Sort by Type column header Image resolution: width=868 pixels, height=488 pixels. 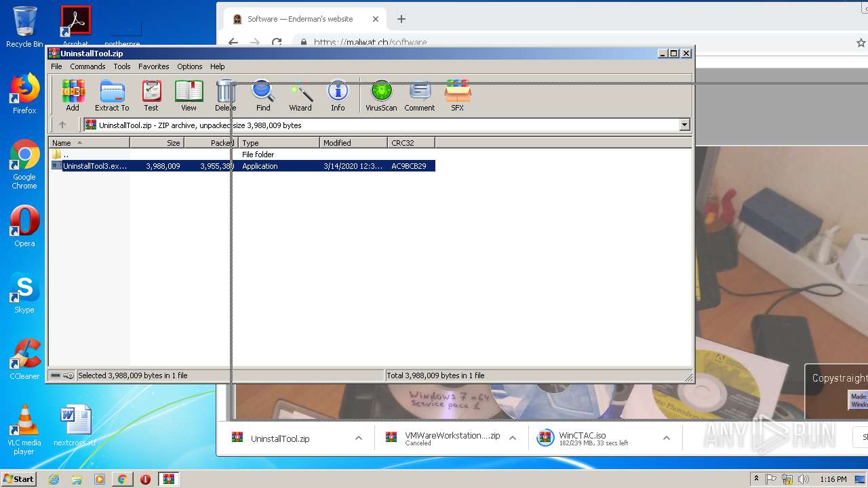279,142
